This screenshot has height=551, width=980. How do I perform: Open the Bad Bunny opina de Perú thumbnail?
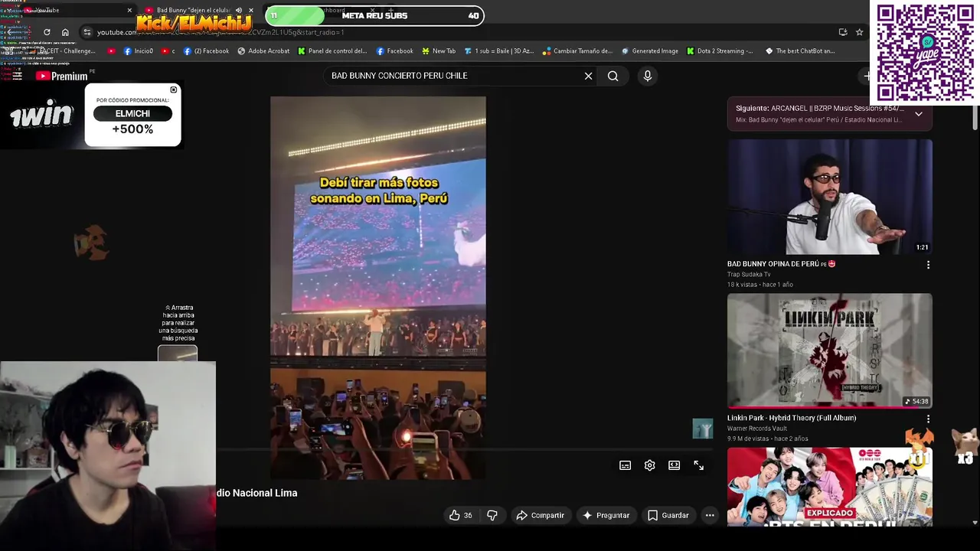[830, 197]
